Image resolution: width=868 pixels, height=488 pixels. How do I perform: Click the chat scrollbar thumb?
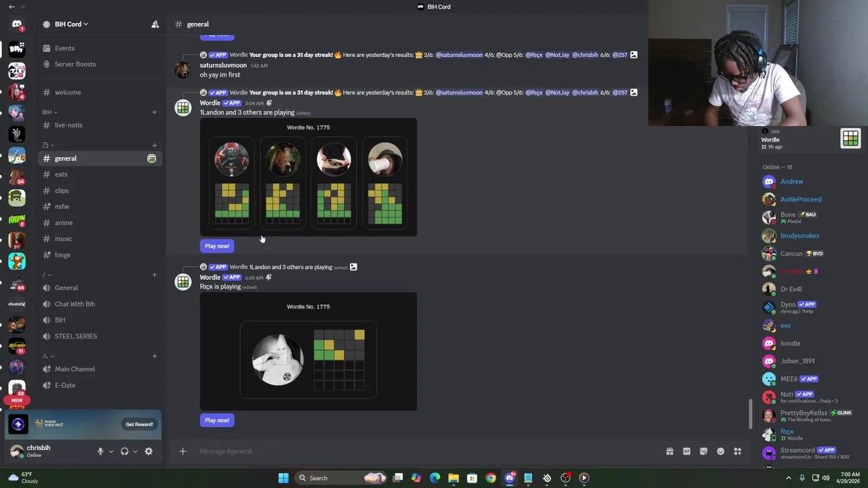(x=750, y=413)
